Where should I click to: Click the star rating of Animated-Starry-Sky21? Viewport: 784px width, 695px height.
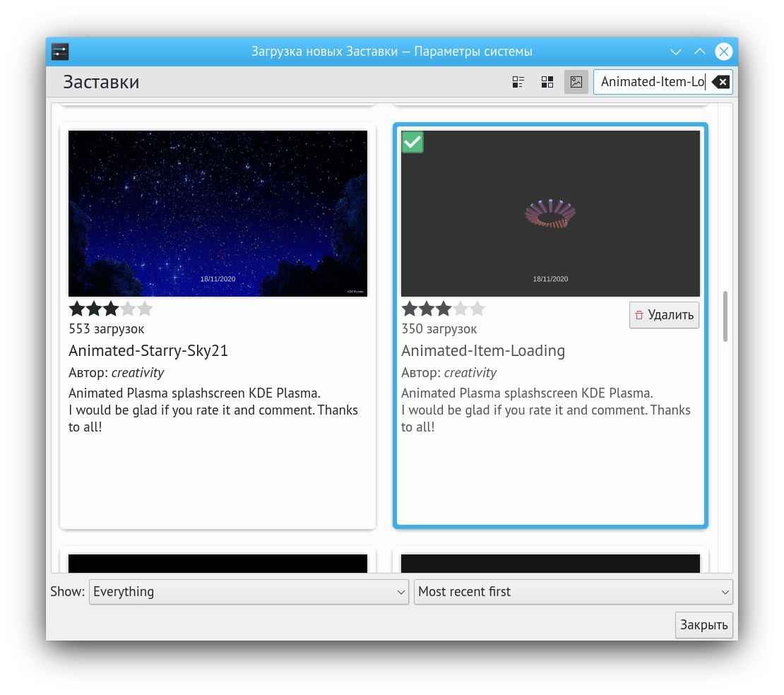110,309
